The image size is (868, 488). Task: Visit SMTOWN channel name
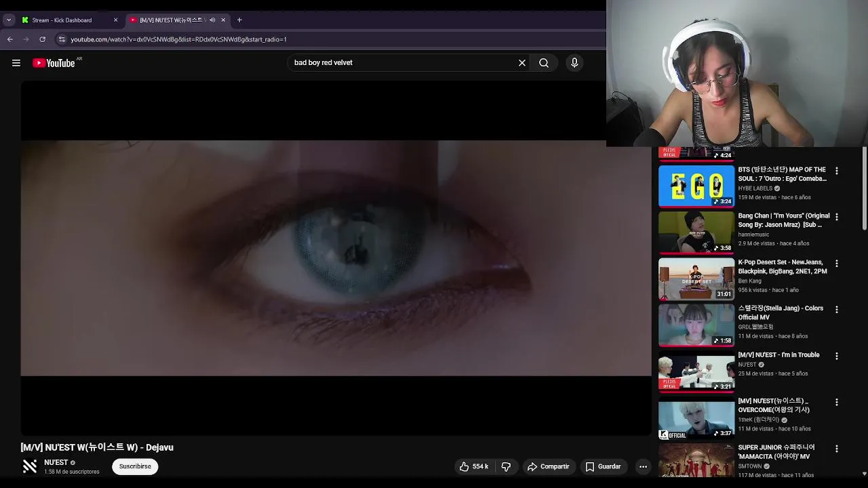pyautogui.click(x=749, y=466)
